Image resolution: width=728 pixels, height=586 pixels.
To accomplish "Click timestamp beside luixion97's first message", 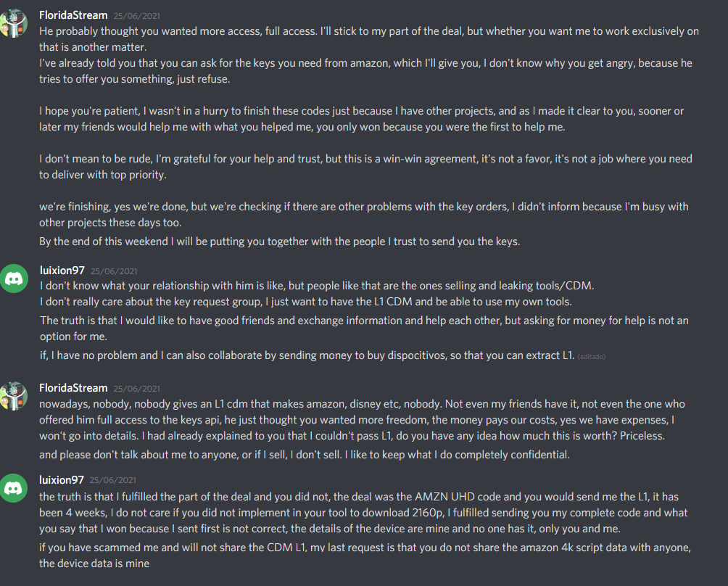I will [x=114, y=271].
